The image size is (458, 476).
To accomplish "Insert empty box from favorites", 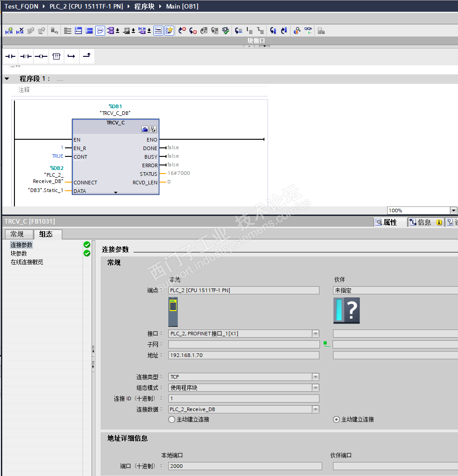I will (56, 56).
